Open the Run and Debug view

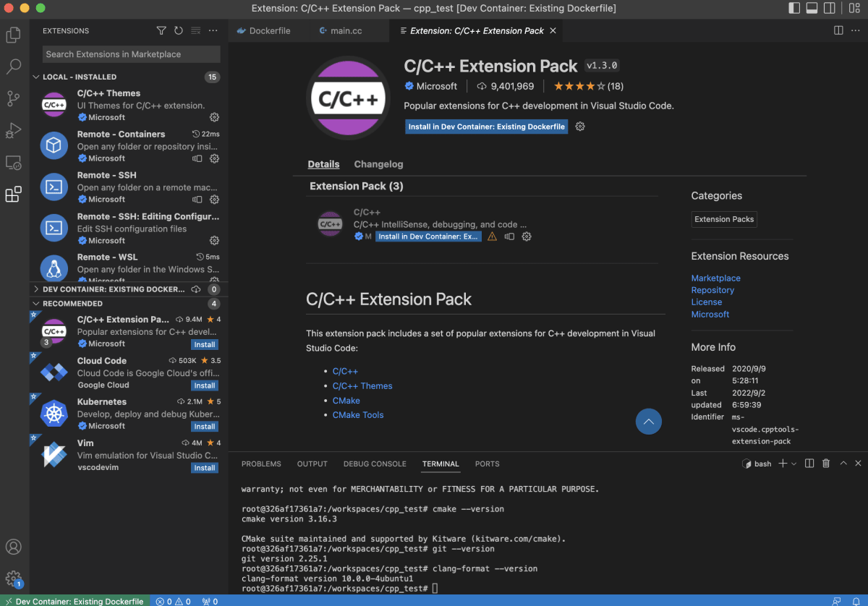click(x=14, y=130)
